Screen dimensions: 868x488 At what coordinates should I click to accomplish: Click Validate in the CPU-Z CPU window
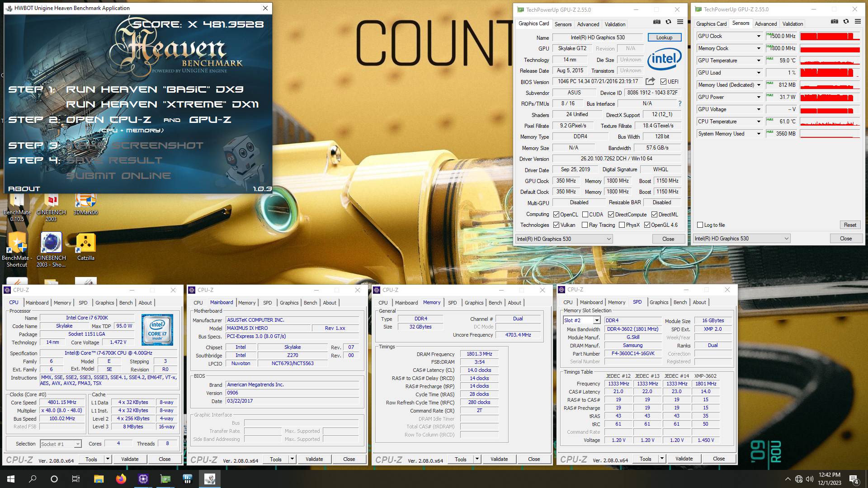coord(130,459)
